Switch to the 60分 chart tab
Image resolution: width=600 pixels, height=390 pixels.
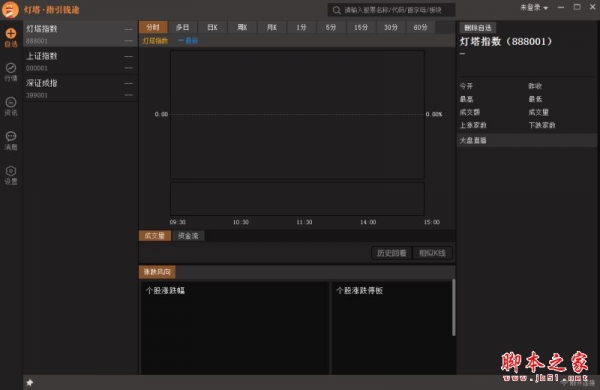pos(421,27)
